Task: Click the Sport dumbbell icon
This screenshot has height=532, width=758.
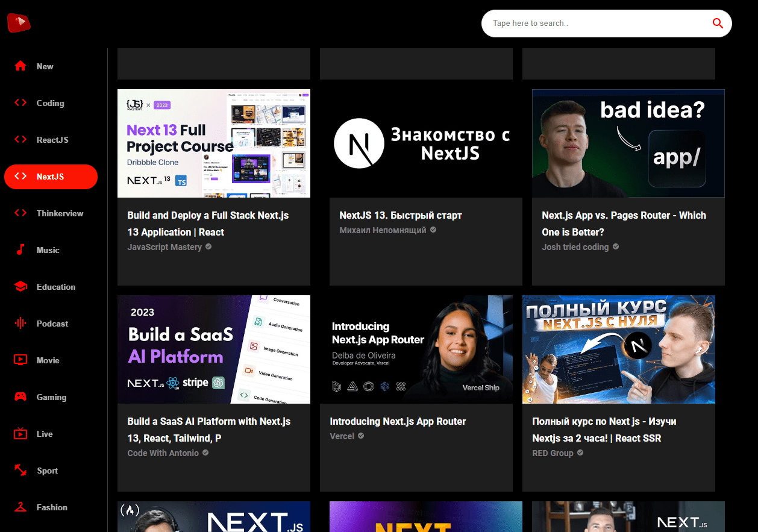Action: coord(20,471)
